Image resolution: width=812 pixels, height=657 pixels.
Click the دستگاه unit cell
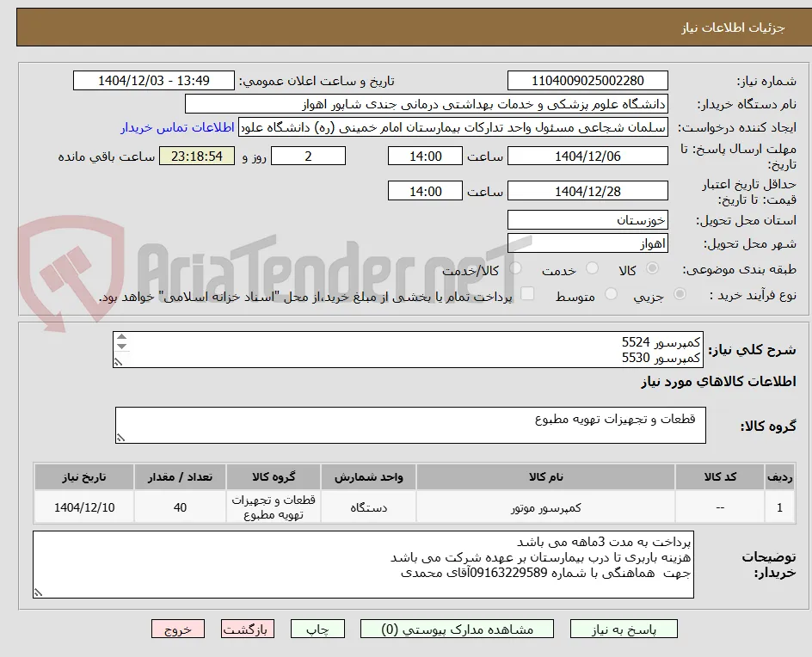coord(369,507)
